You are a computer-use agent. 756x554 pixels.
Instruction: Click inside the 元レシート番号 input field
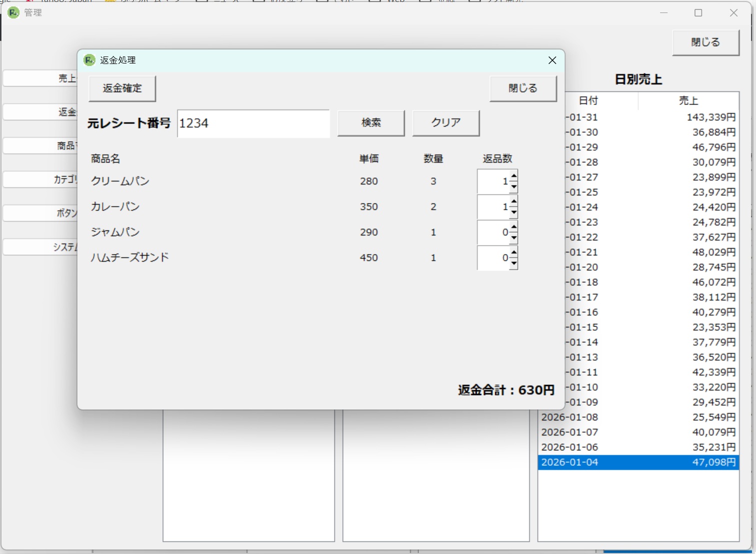click(253, 123)
